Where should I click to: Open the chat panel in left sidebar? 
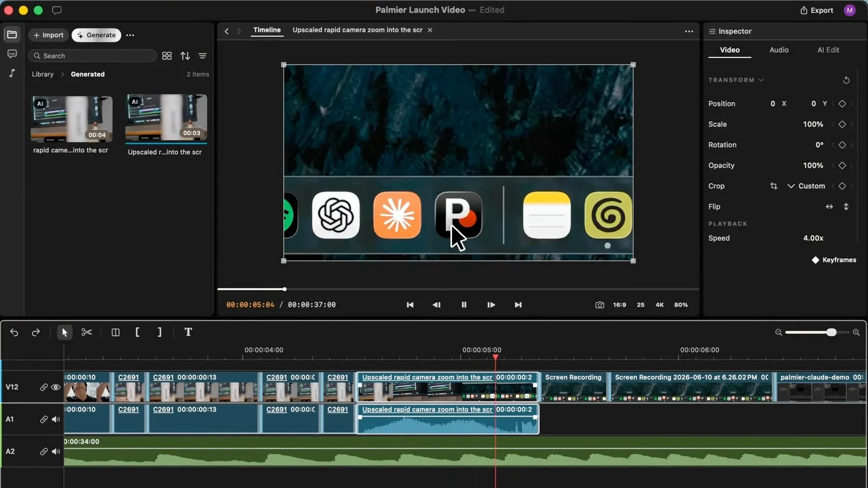(x=12, y=54)
